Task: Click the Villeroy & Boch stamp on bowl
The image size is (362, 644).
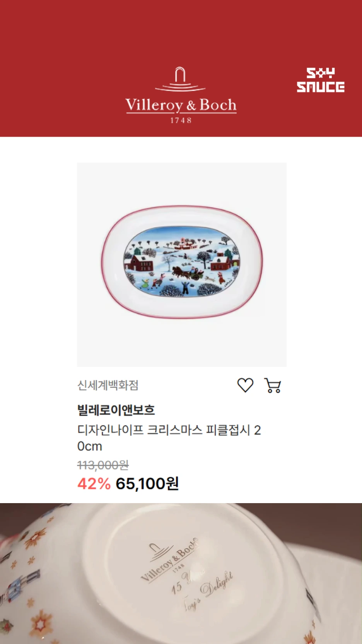Action: [x=169, y=560]
